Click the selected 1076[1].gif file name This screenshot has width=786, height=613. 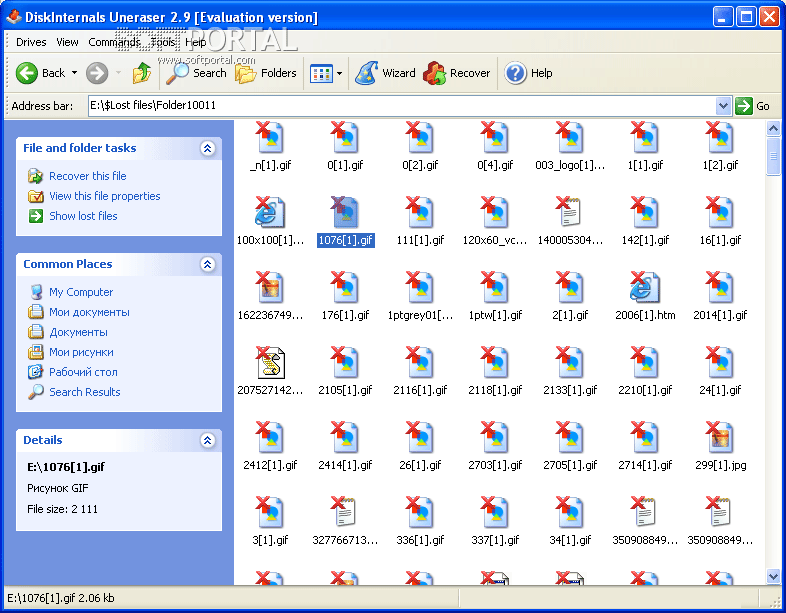(x=345, y=240)
